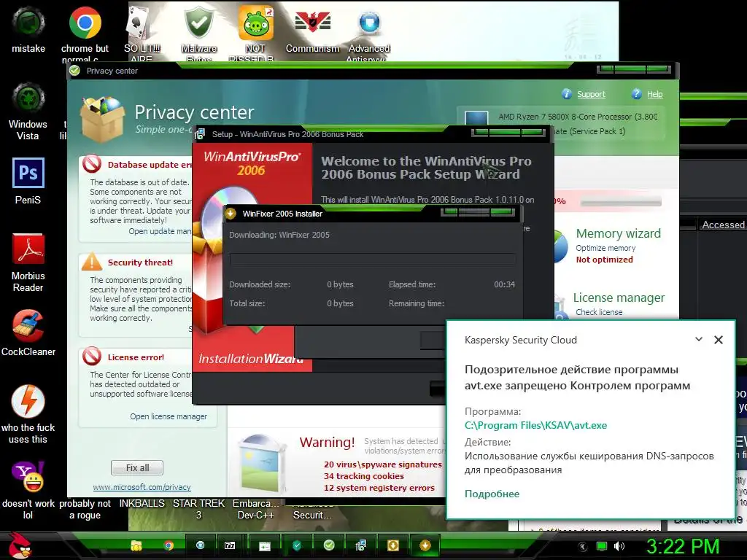The height and width of the screenshot is (560, 747).
Task: Click the Database update error icon
Action: click(91, 164)
